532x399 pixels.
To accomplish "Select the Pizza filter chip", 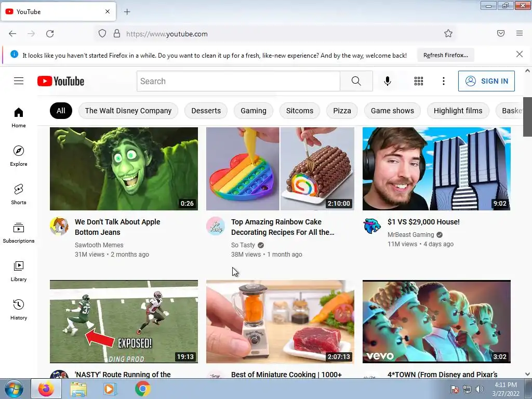I will click(342, 111).
